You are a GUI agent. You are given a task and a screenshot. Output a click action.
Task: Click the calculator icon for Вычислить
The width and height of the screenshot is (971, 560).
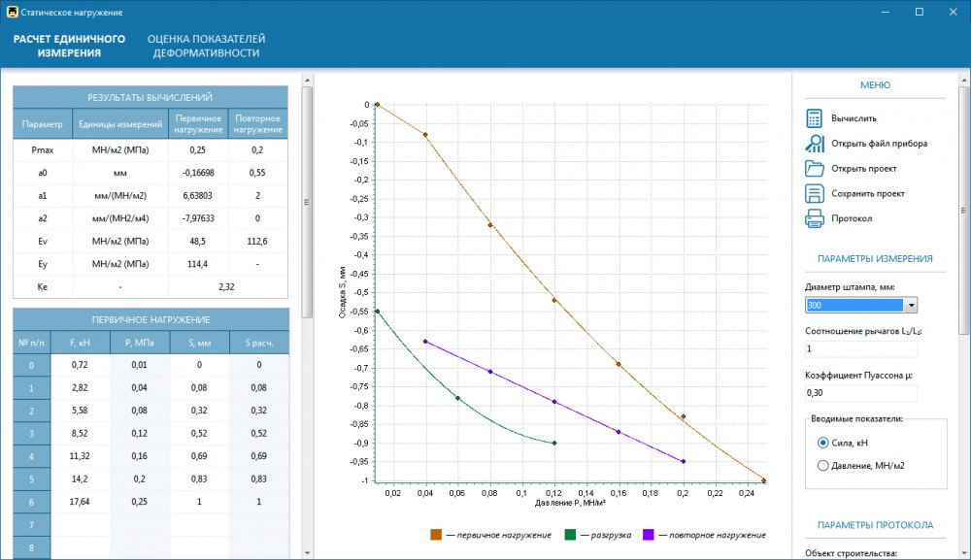(x=814, y=118)
